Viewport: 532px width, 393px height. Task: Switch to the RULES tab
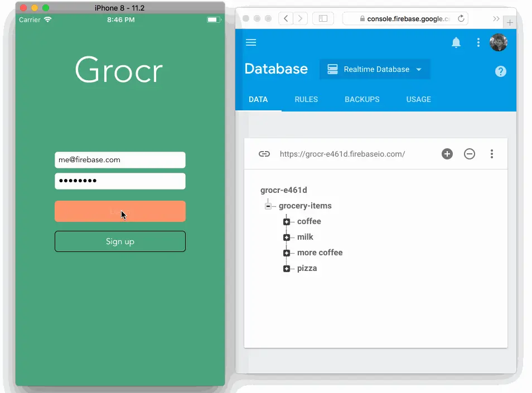pos(306,99)
